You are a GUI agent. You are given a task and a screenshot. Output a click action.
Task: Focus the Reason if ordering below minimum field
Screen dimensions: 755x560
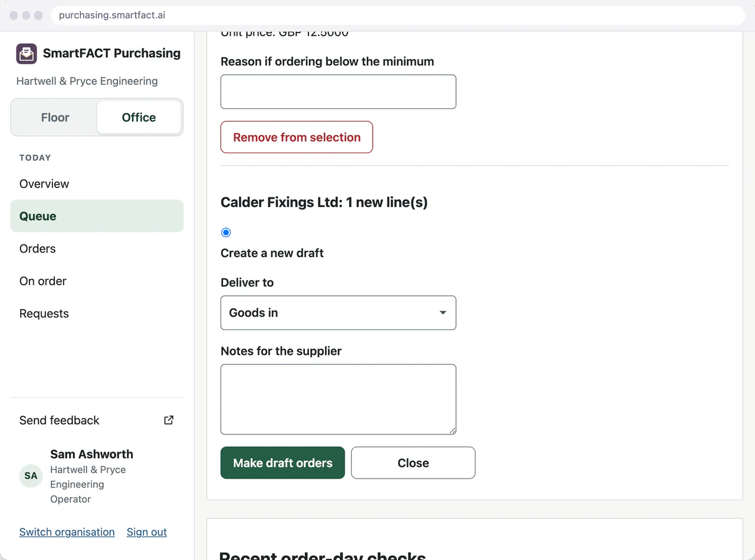[x=338, y=92]
